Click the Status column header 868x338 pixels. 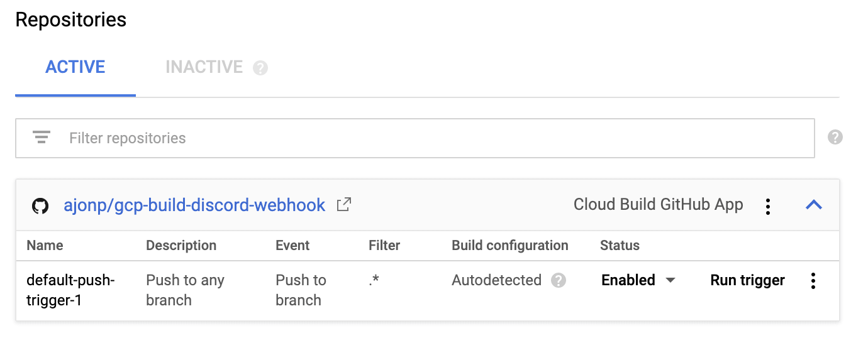click(x=620, y=246)
